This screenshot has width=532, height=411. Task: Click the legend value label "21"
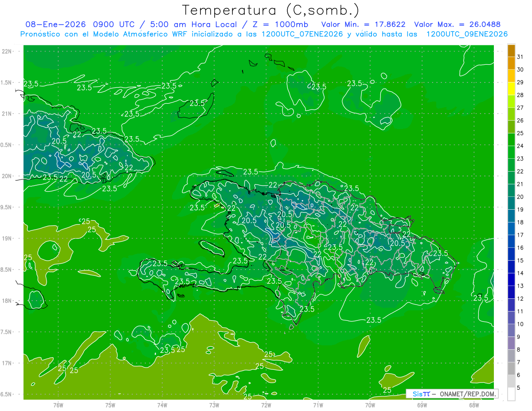pos(520,184)
